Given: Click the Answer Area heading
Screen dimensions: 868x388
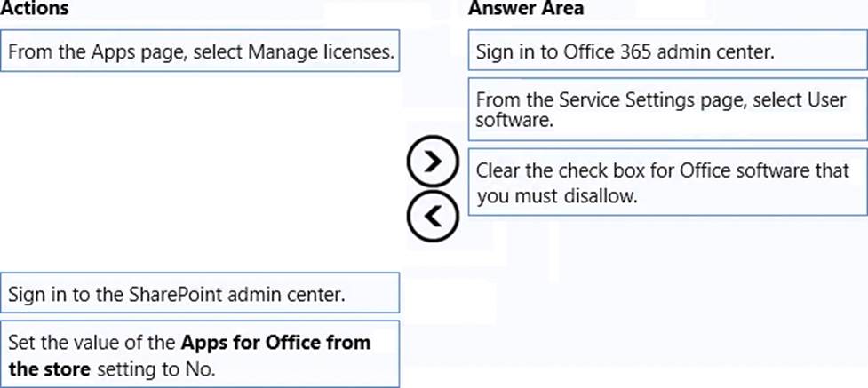Looking at the screenshot, I should (526, 9).
